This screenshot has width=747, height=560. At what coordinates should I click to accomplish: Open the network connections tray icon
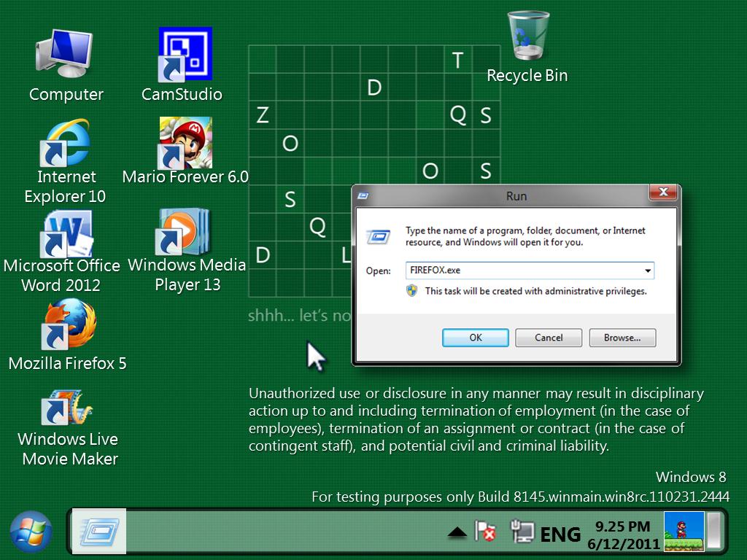524,532
